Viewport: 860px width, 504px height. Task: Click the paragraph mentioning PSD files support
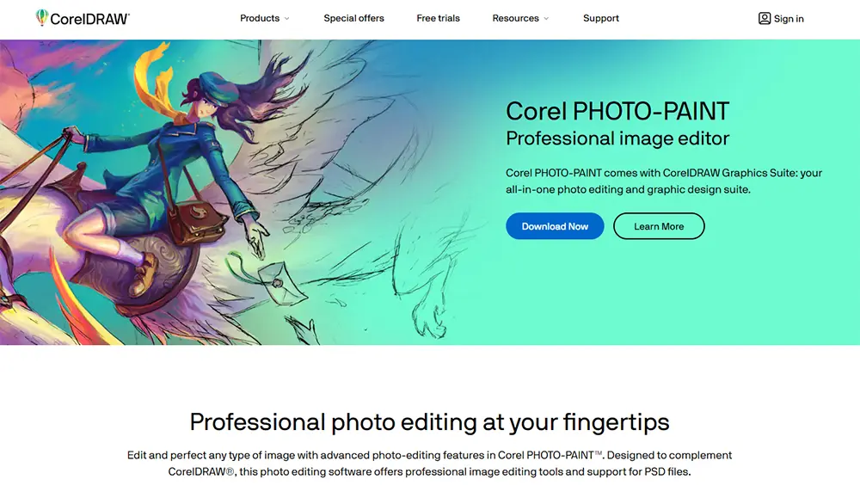tap(429, 464)
